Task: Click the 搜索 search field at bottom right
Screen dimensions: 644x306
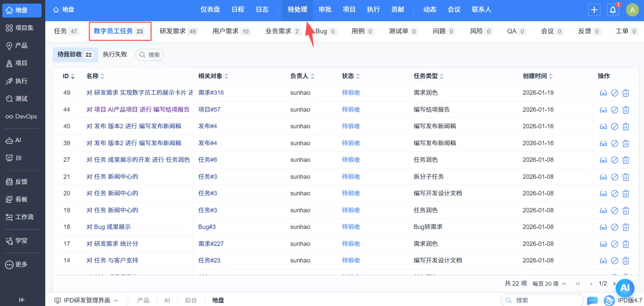Action: (x=542, y=300)
